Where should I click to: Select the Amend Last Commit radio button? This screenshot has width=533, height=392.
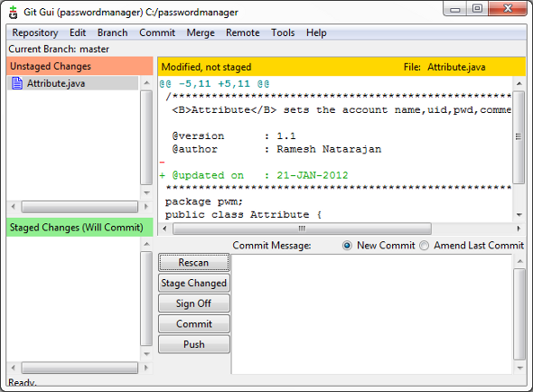click(425, 245)
